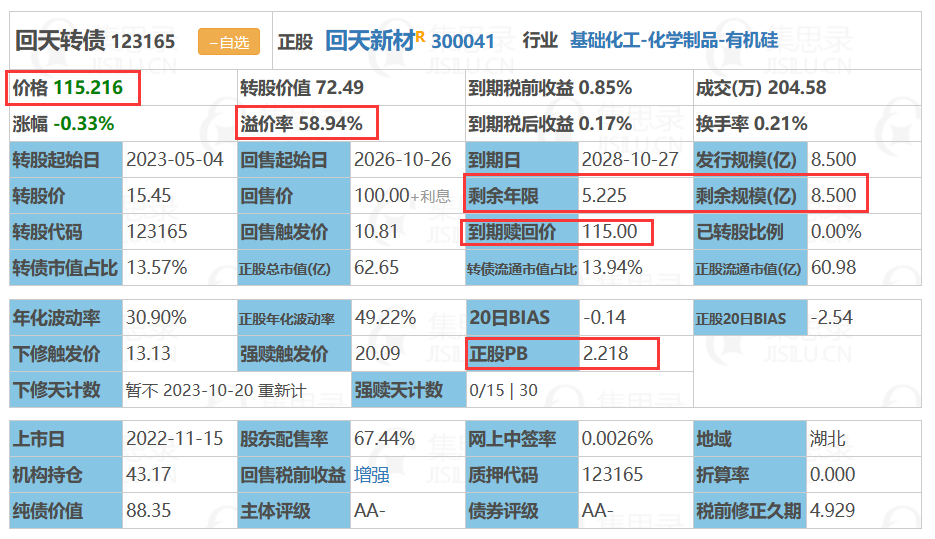Click the 纯债价值 value 88.35
935x539 pixels.
(148, 510)
